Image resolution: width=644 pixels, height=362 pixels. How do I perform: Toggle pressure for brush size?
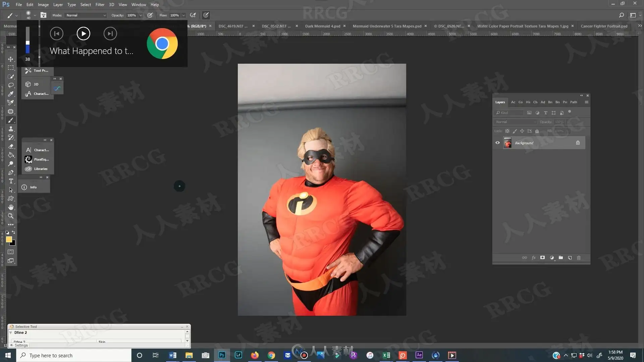click(206, 15)
